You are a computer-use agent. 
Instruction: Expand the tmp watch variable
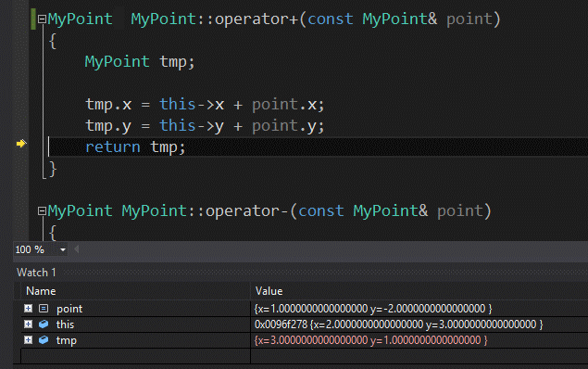[28, 339]
